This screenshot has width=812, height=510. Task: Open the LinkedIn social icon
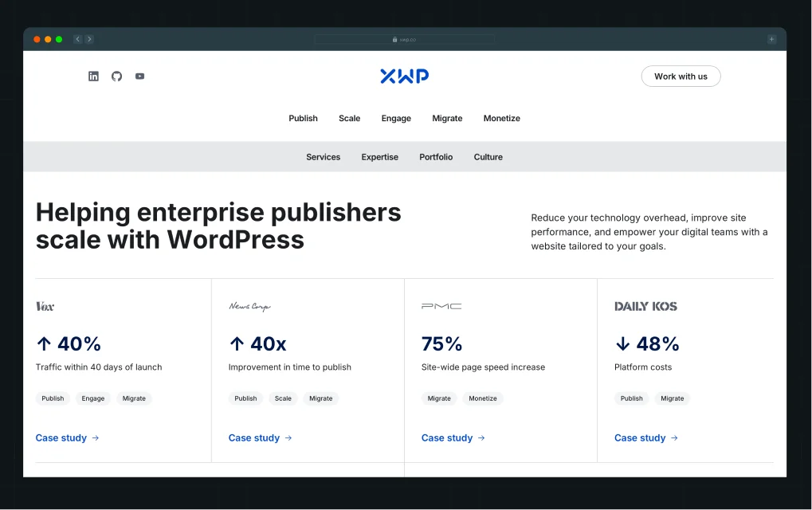(x=93, y=76)
